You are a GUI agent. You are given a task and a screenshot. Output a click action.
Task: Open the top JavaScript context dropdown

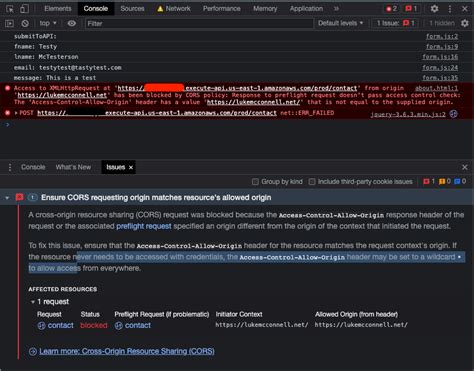coord(48,23)
